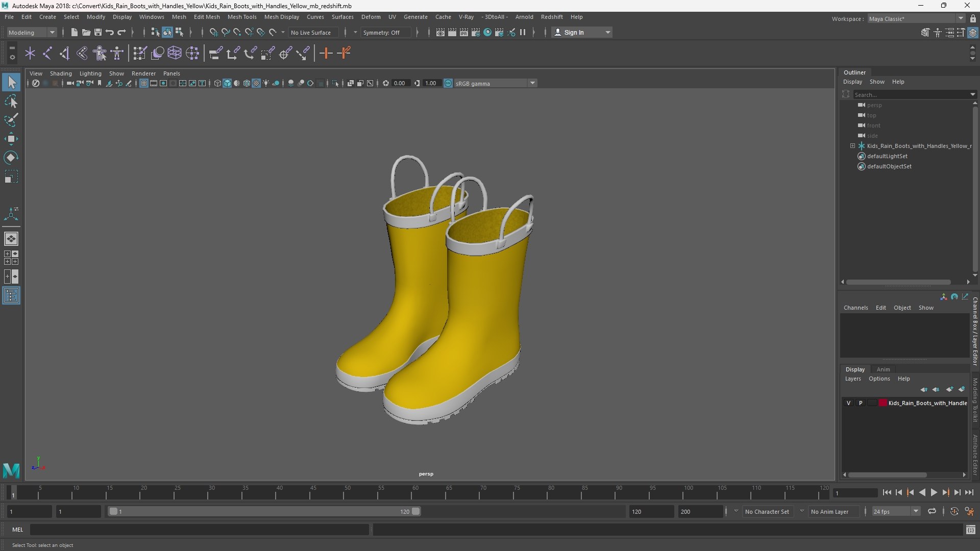This screenshot has width=980, height=551.
Task: Toggle the sRGB gamma color management icon
Action: pos(448,83)
